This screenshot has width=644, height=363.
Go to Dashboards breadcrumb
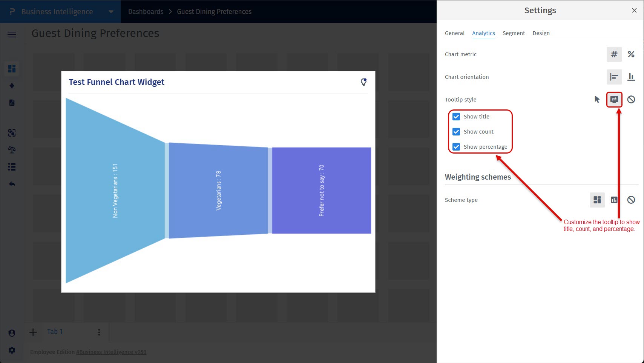click(146, 12)
